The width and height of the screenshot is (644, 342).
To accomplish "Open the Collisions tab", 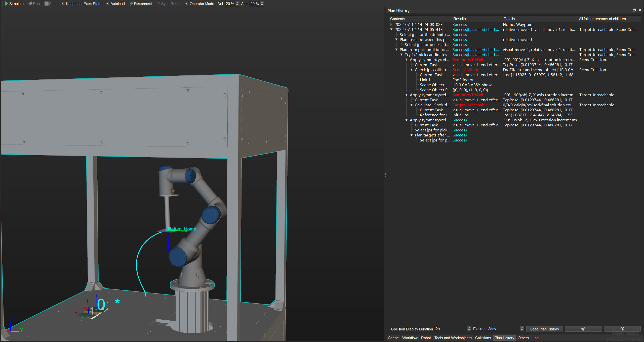I will 483,338.
